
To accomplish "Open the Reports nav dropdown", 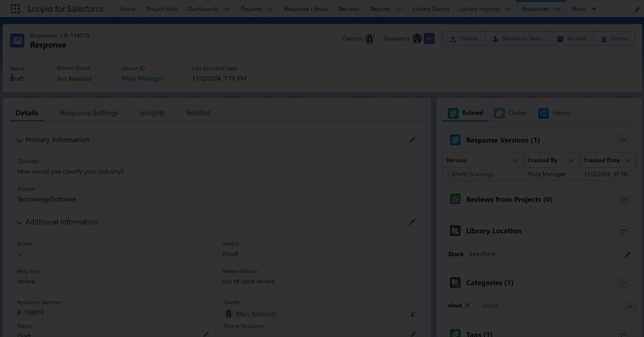I will pos(399,9).
